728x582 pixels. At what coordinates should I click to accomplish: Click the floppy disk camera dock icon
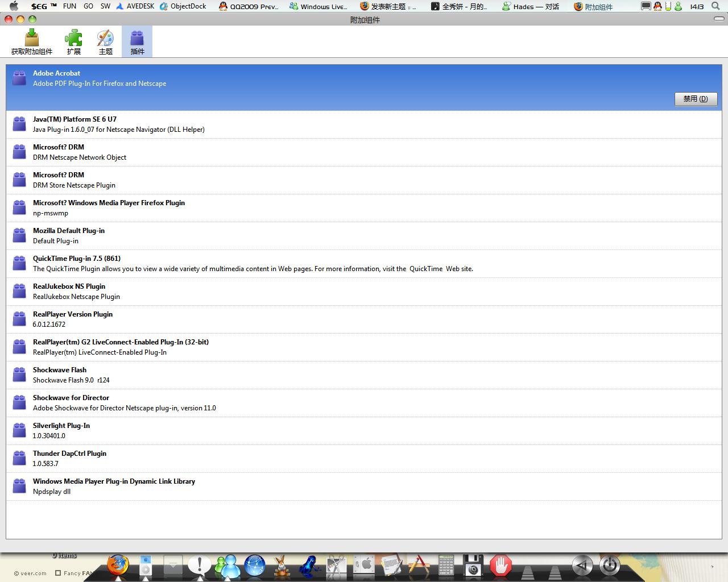coord(473,566)
